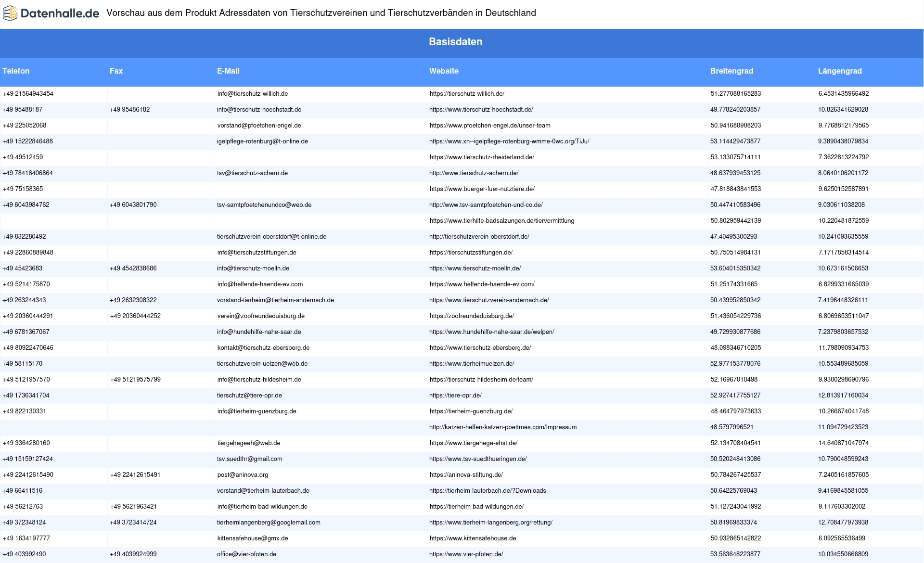Click https://www.tsv-suedthueringen.de/ cell
924x563 pixels.
pyautogui.click(x=478, y=459)
